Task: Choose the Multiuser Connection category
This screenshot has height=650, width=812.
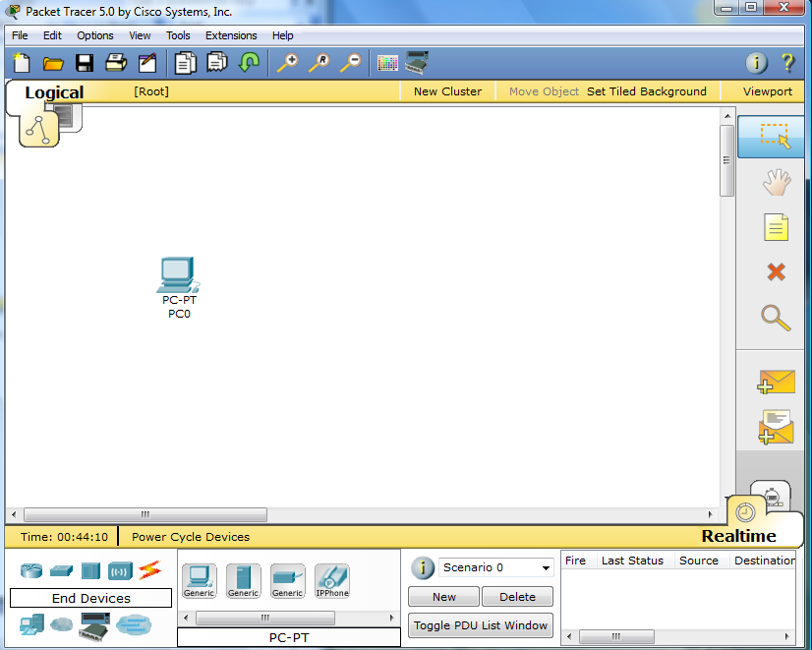Action: (x=134, y=625)
